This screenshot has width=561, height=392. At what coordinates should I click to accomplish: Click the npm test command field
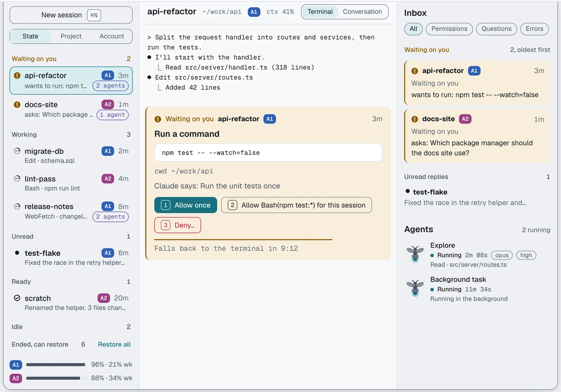click(268, 153)
